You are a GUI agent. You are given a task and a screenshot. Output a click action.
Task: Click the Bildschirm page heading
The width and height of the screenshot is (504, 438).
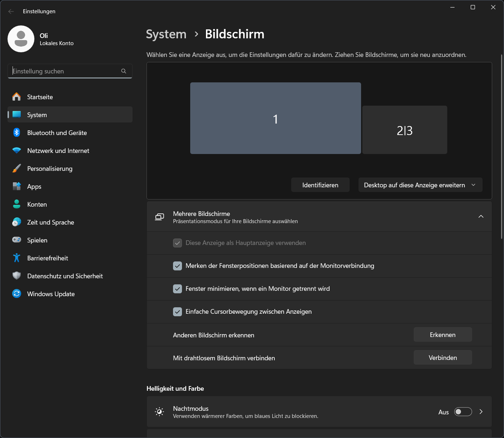pos(235,34)
